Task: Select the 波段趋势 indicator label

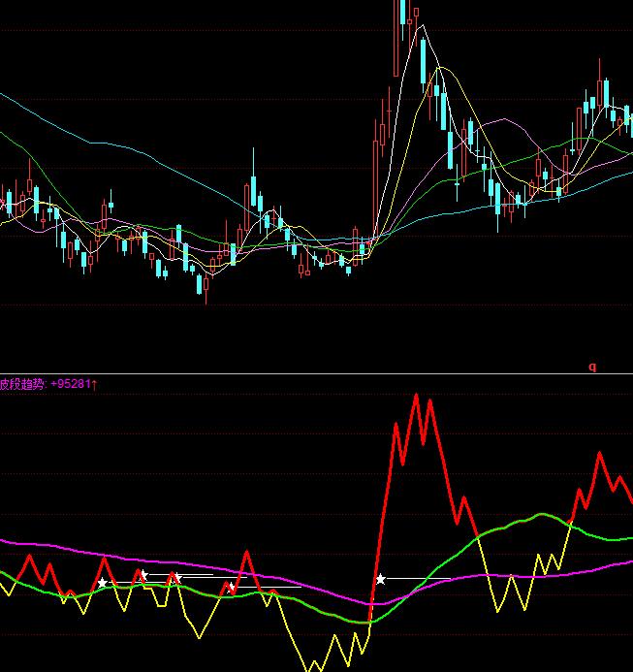Action: 22,384
